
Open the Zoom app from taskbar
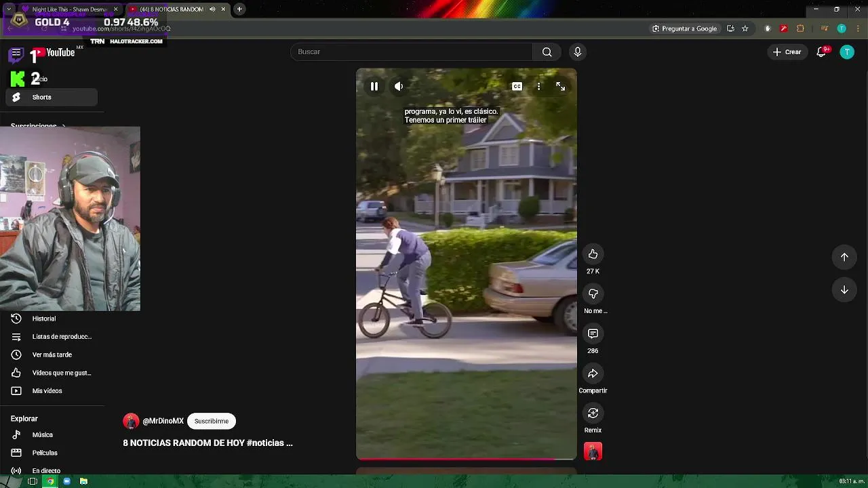coord(66,481)
